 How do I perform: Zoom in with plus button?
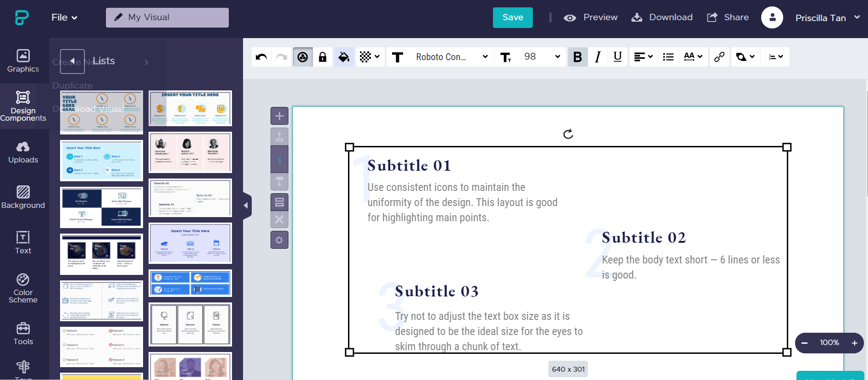855,343
